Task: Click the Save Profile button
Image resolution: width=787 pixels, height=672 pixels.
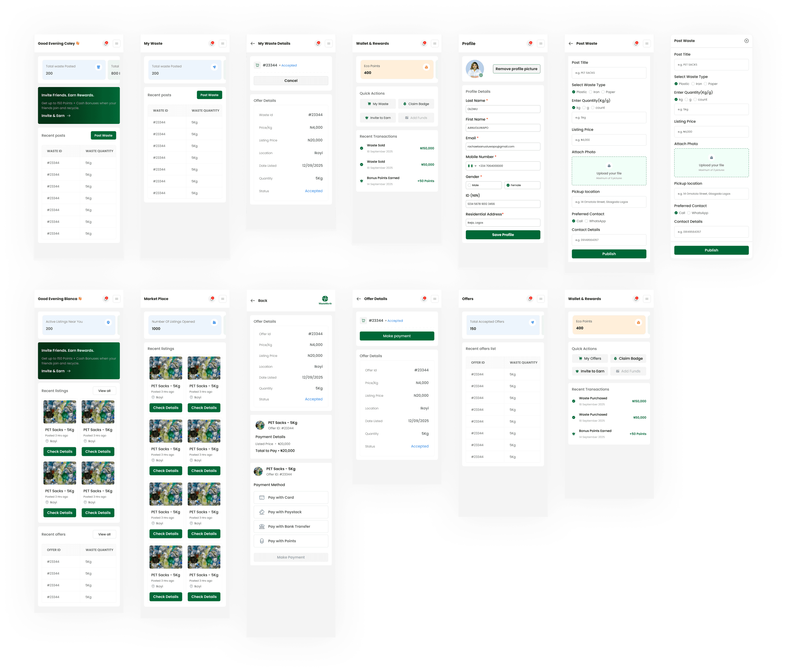Action: tap(502, 235)
